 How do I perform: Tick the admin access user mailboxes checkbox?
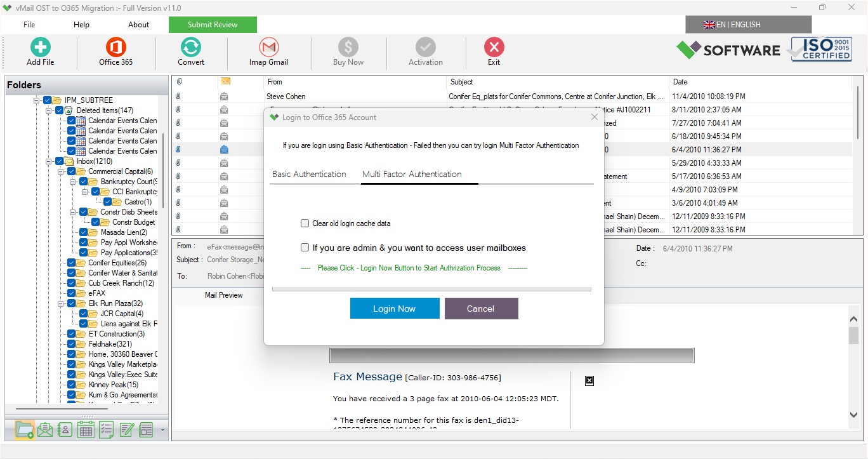(305, 248)
